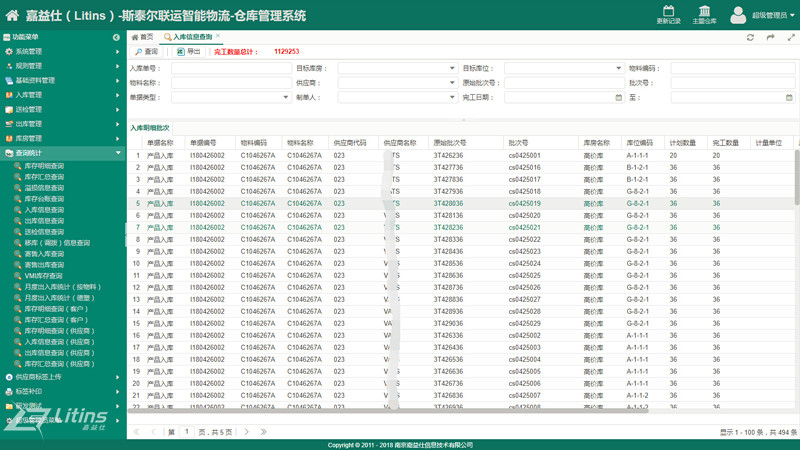Click the 基础资料管理 icon in the sidebar
800x450 pixels.
[9, 81]
